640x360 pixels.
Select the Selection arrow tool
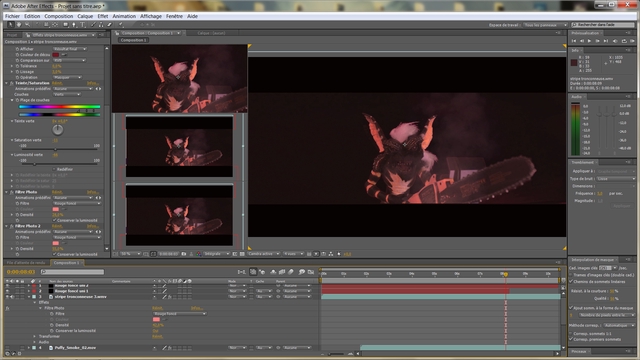click(x=11, y=24)
